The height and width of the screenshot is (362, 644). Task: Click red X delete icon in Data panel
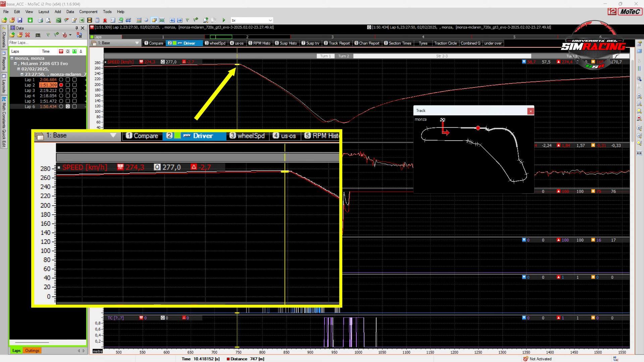click(x=28, y=35)
